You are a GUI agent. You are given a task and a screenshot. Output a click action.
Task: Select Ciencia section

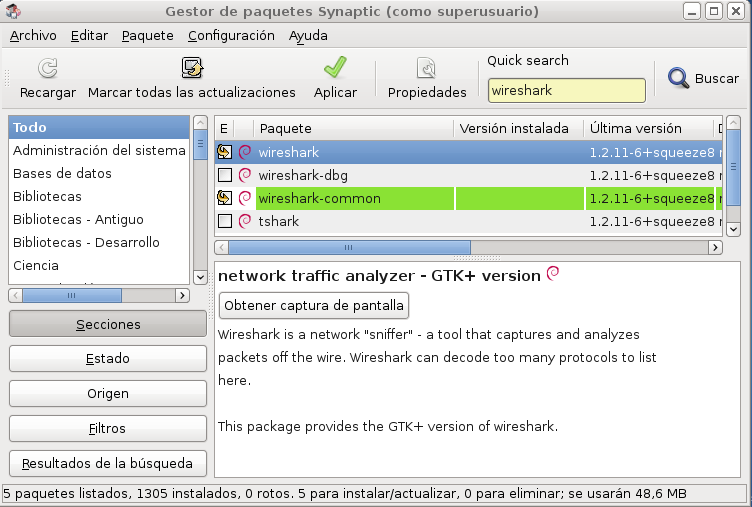click(x=99, y=265)
